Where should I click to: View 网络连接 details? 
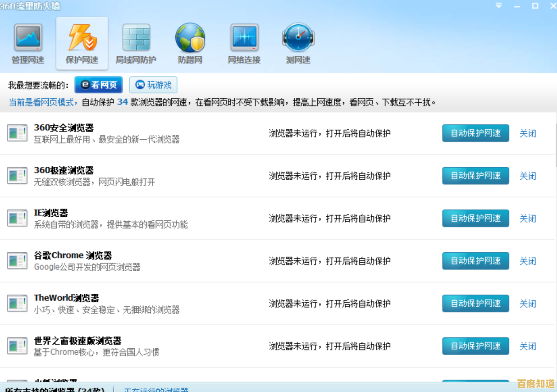tap(244, 43)
